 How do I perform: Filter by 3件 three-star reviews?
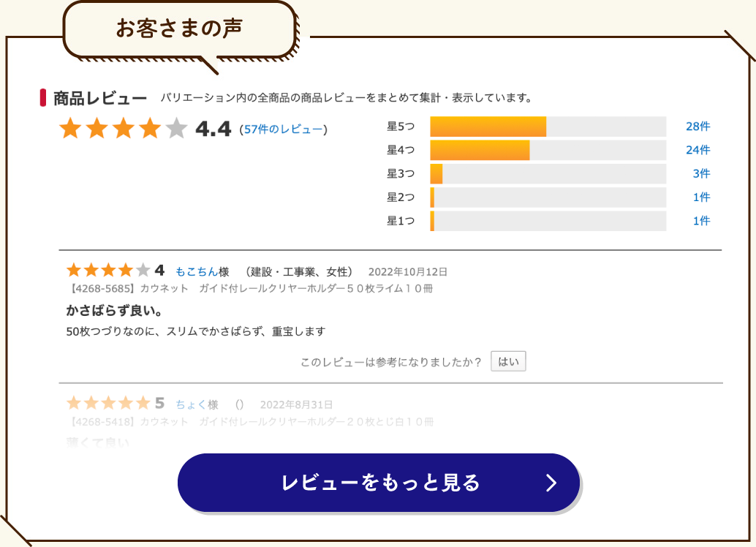[x=701, y=173]
